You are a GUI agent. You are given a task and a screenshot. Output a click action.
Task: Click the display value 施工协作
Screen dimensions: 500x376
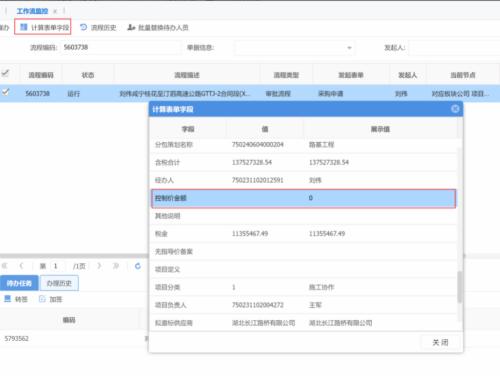[x=321, y=287]
